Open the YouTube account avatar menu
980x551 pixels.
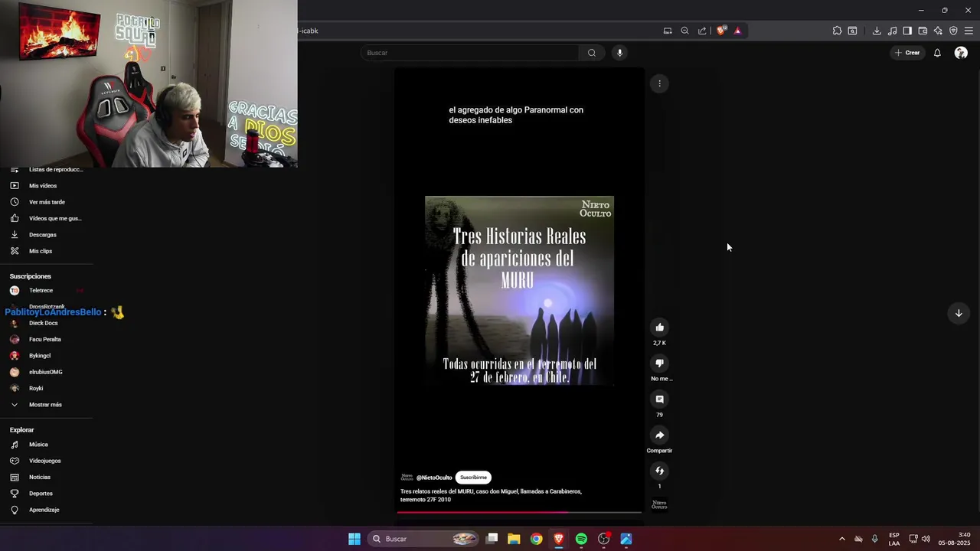point(961,53)
